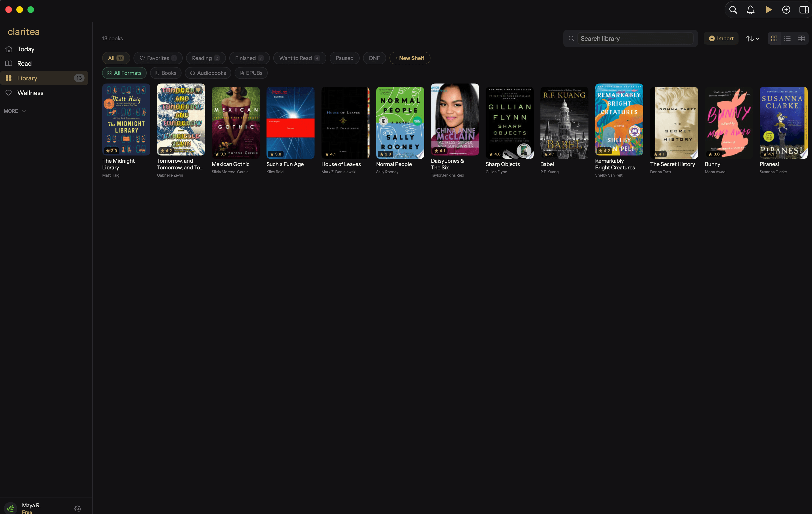The height and width of the screenshot is (514, 812).
Task: Click author name Taylor Jenkins Reid
Action: click(448, 176)
